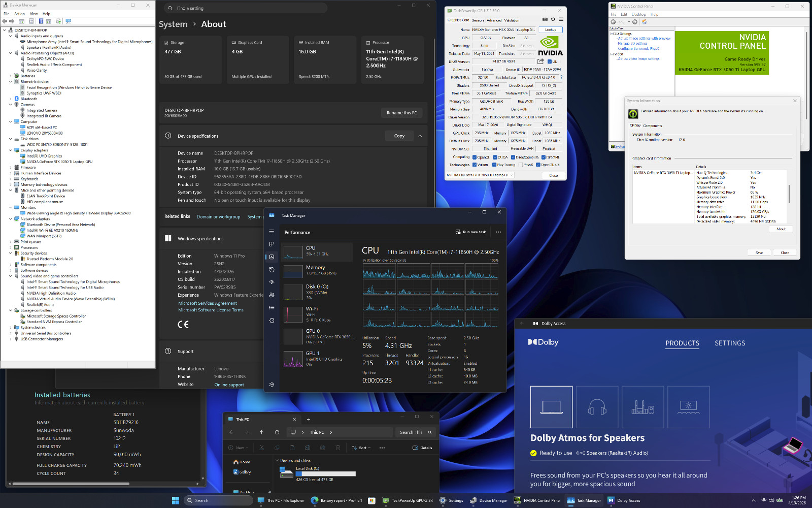The height and width of the screenshot is (508, 812).
Task: Go back in File Explorer
Action: [x=231, y=432]
